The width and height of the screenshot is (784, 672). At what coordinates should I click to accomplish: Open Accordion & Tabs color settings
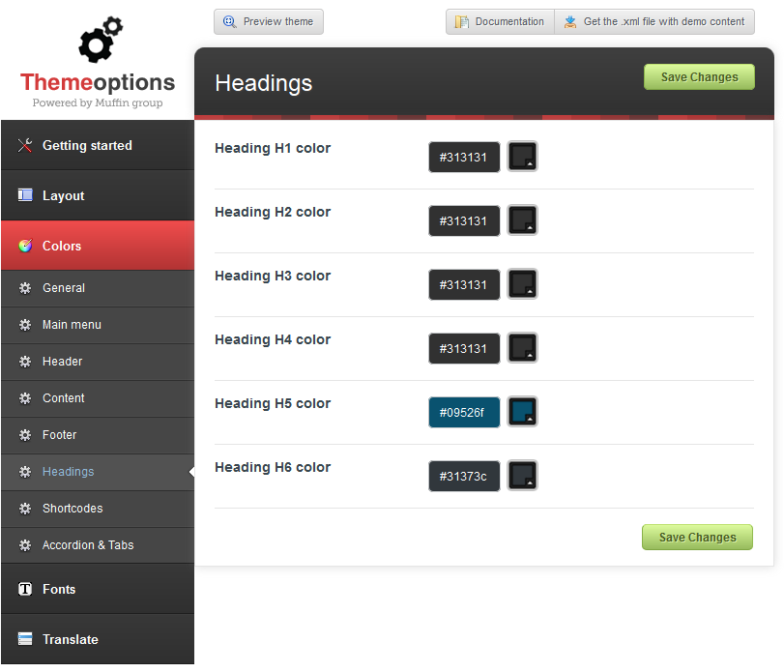pyautogui.click(x=88, y=545)
